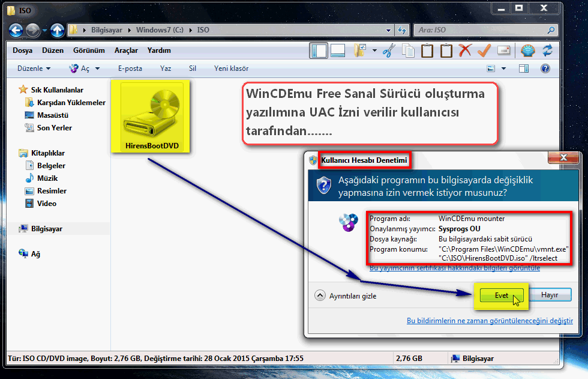Select Bilgisayar in the navigation pane
This screenshot has width=588, height=379.
point(47,229)
